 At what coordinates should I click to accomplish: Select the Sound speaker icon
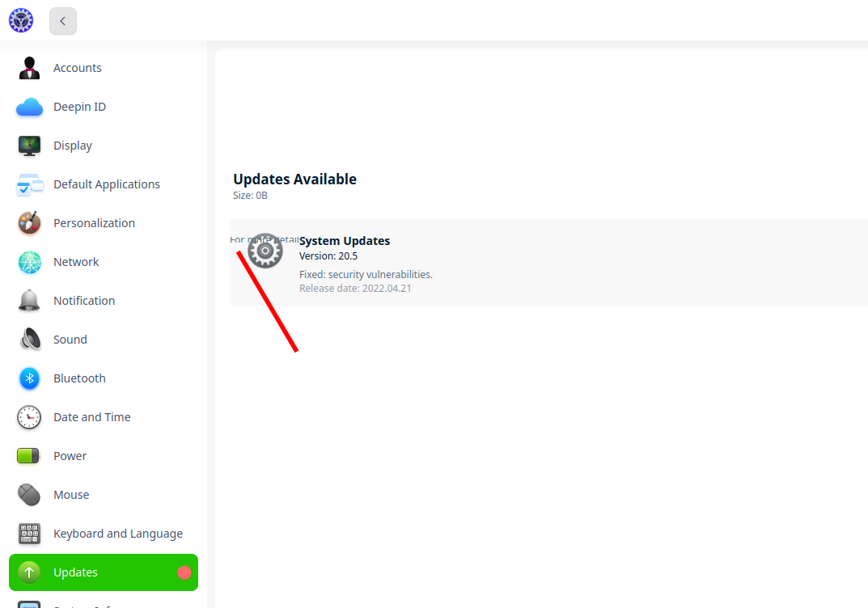pyautogui.click(x=29, y=339)
